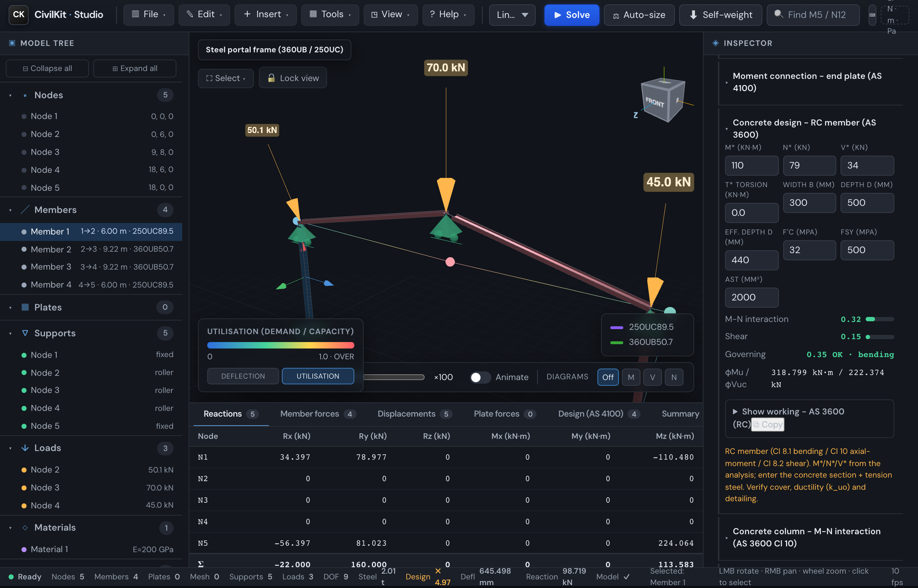Click the Auto-size scales icon button

(616, 15)
